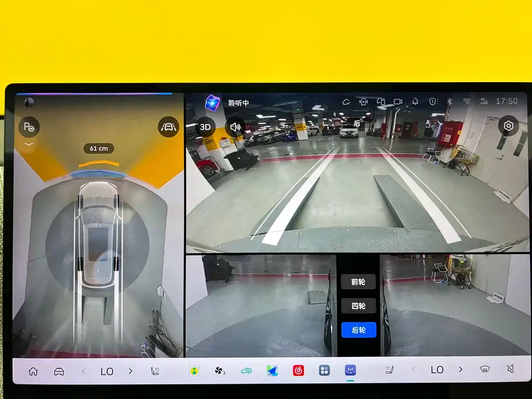This screenshot has height=399, width=532.
Task: Open the red music app
Action: coord(298,370)
